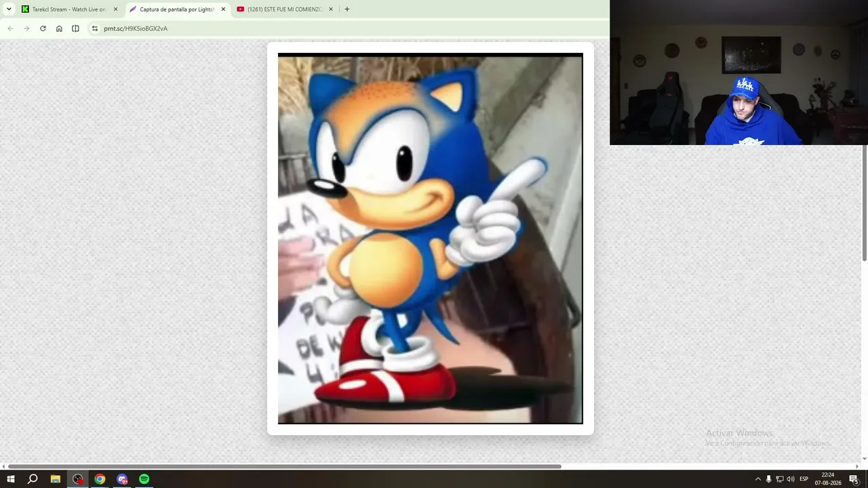Click the Lightshot feather favicon on the active tab
This screenshot has width=868, height=488.
[x=133, y=9]
